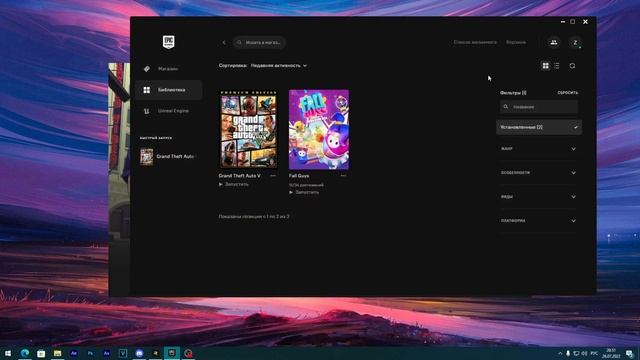Click Epic Games Launcher taskbar icon
The width and height of the screenshot is (640, 360).
click(x=172, y=353)
